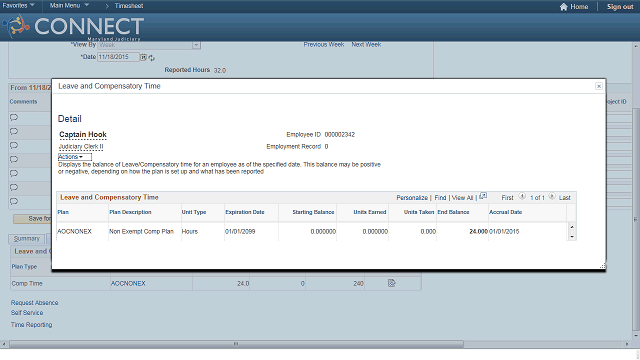Select the 01/01/2099 expiration date cell
Image resolution: width=640 pixels, height=360 pixels.
(240, 231)
